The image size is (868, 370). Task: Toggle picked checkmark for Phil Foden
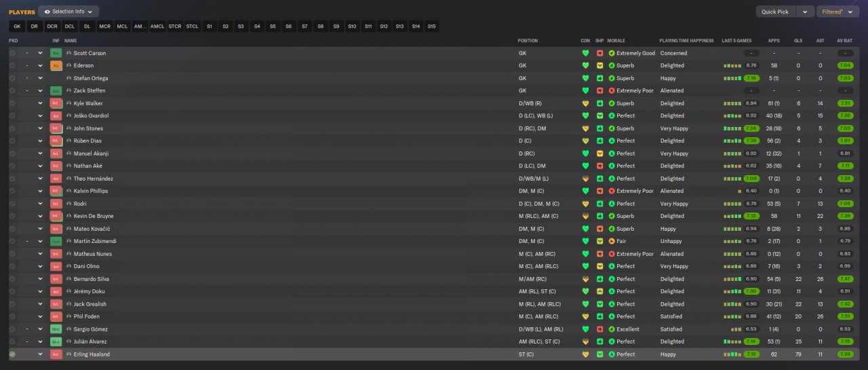point(12,316)
